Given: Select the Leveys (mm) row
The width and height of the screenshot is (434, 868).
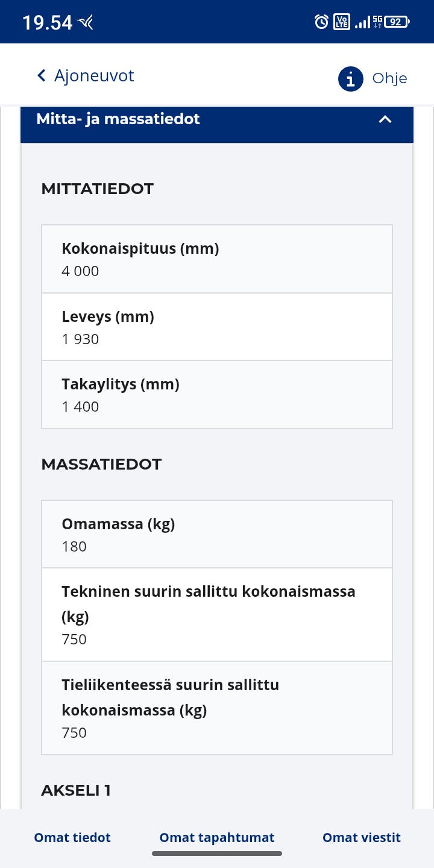Looking at the screenshot, I should 217,327.
